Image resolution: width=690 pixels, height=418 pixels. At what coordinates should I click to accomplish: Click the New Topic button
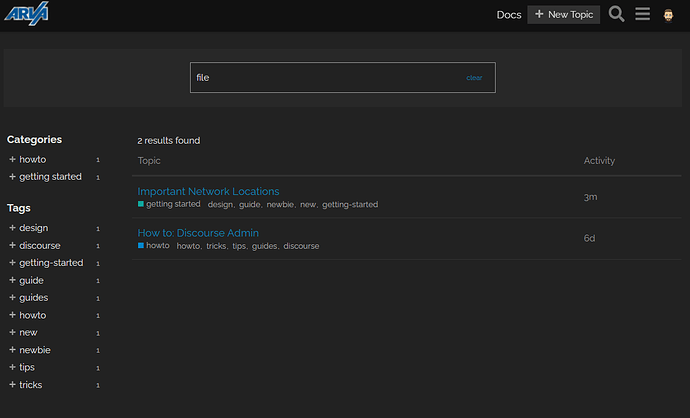point(564,15)
